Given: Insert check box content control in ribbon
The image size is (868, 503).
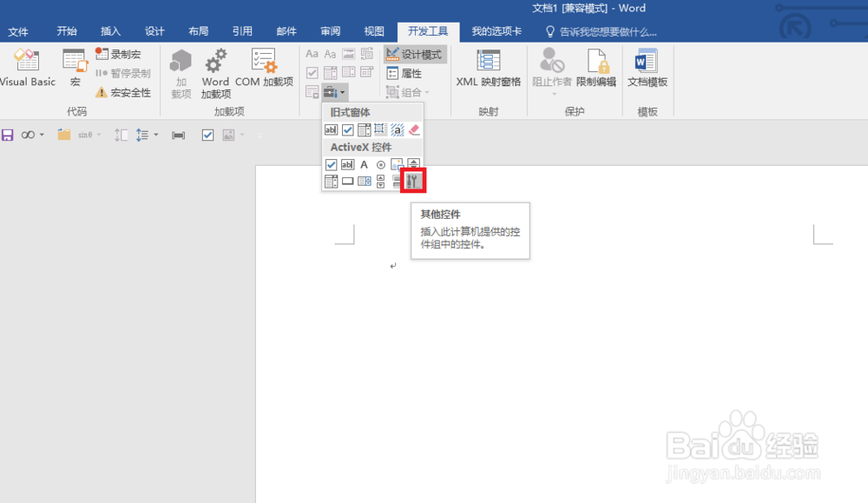Looking at the screenshot, I should [x=312, y=73].
